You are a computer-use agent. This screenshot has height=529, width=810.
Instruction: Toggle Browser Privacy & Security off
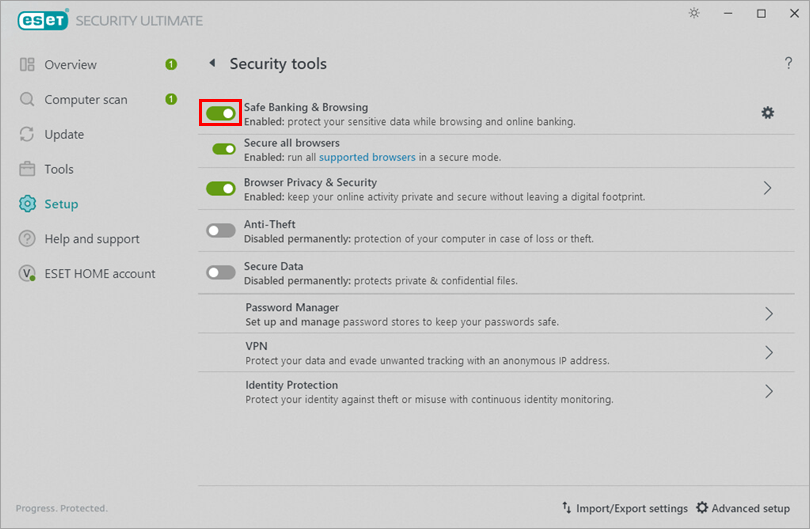coord(221,189)
